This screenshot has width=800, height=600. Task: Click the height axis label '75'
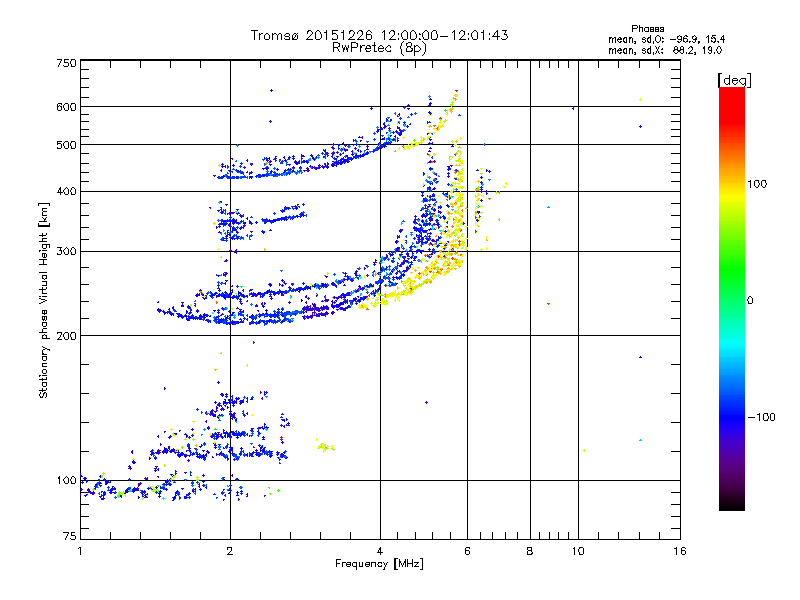point(70,536)
